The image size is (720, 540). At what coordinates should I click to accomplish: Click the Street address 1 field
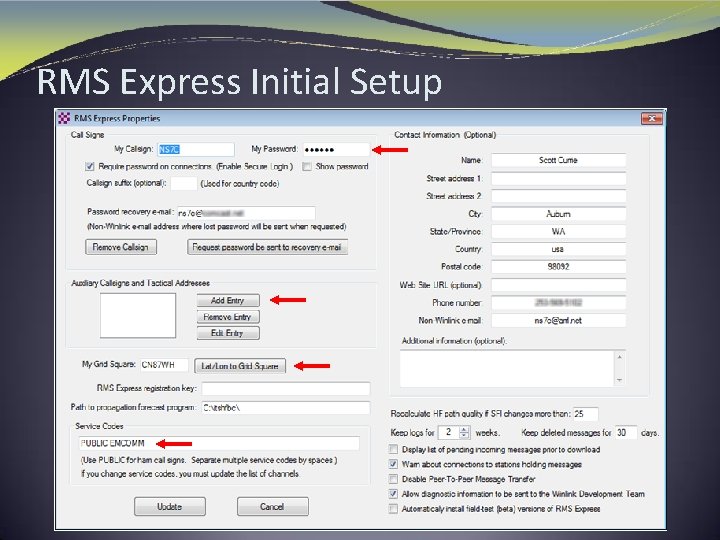[x=558, y=179]
